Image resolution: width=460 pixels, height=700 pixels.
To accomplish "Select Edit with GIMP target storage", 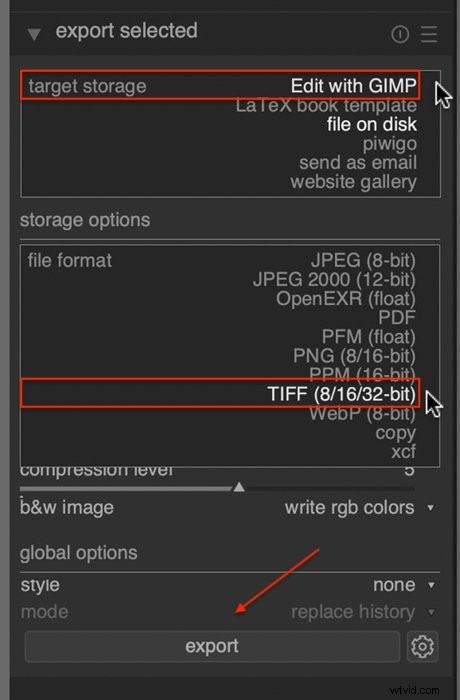I will click(353, 86).
